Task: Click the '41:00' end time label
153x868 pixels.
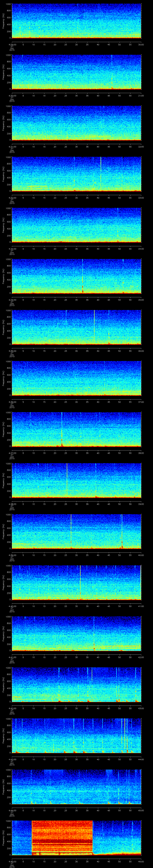Action: (x=141, y=606)
